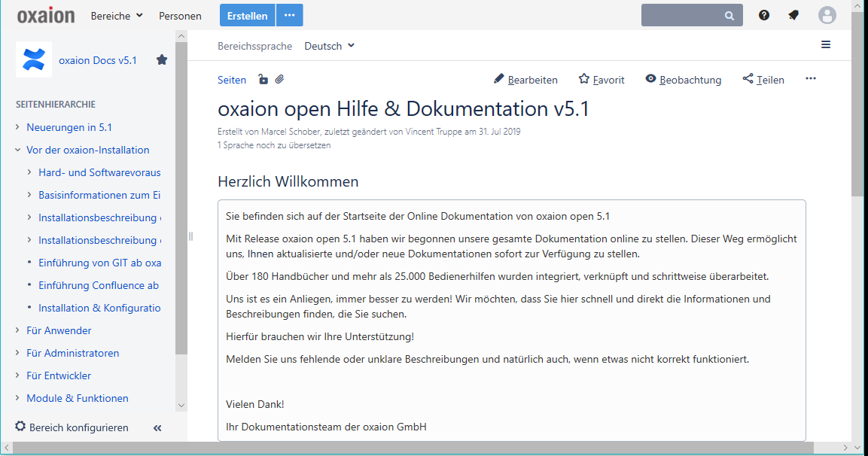Image resolution: width=868 pixels, height=456 pixels.
Task: Click the star icon beside oxaion Docs v5.1
Action: click(162, 60)
